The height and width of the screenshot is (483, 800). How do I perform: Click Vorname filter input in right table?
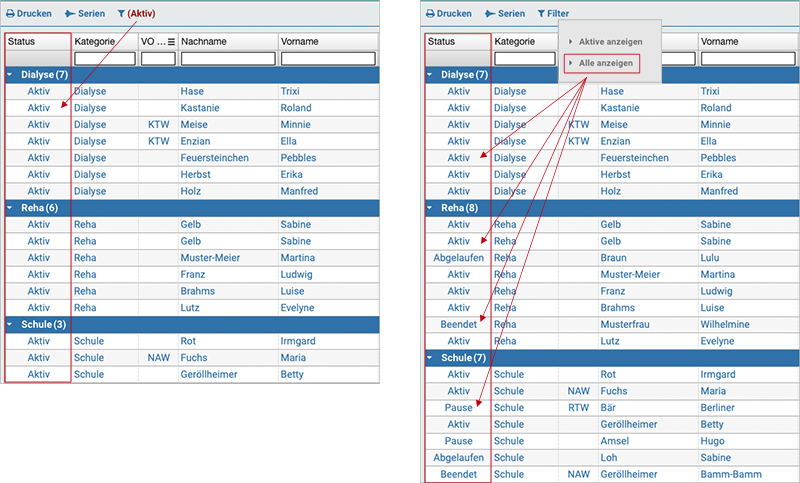pyautogui.click(x=747, y=58)
